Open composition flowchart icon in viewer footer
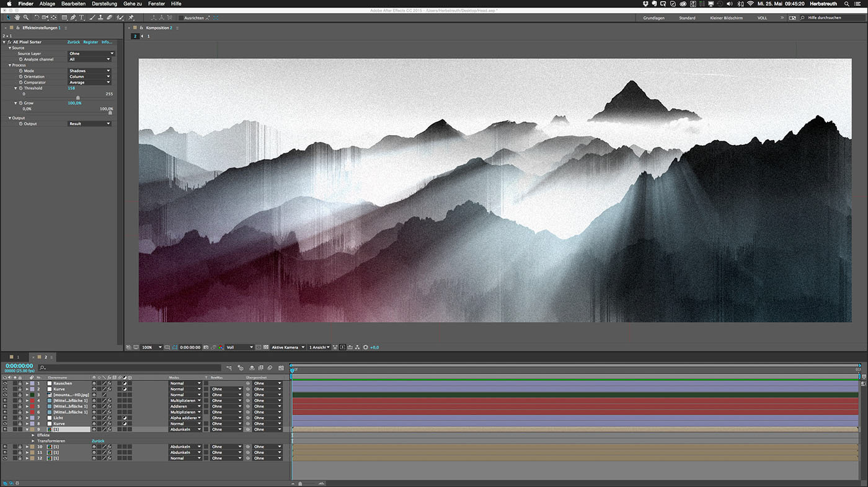 click(357, 347)
